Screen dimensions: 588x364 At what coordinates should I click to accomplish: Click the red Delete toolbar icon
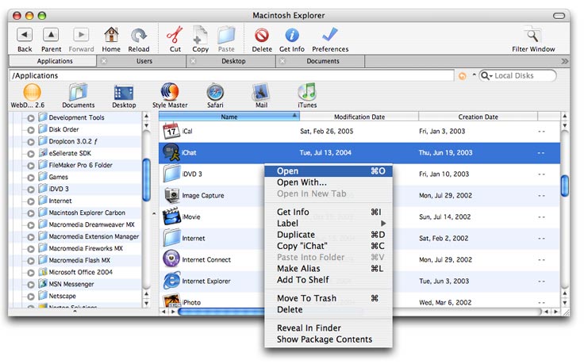pyautogui.click(x=261, y=35)
